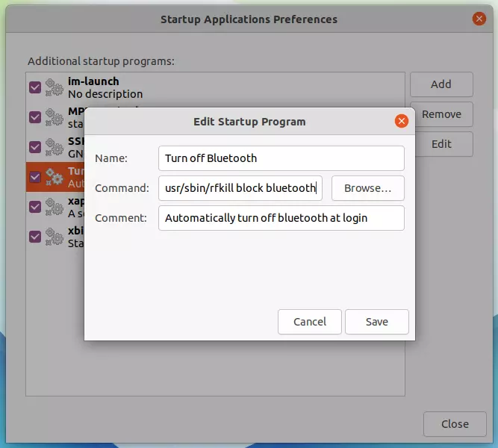Save the startup program changes
The image size is (498, 448).
377,322
